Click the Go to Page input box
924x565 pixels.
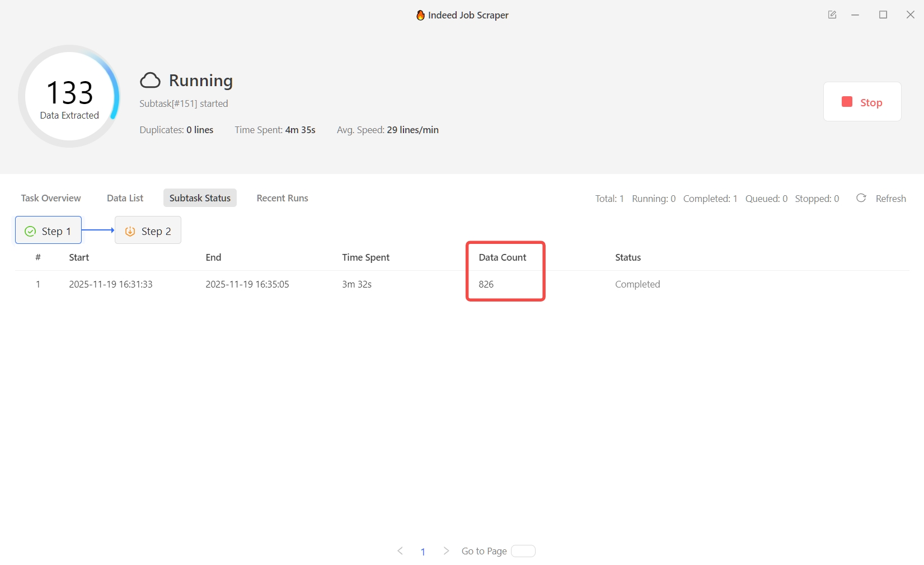coord(523,551)
